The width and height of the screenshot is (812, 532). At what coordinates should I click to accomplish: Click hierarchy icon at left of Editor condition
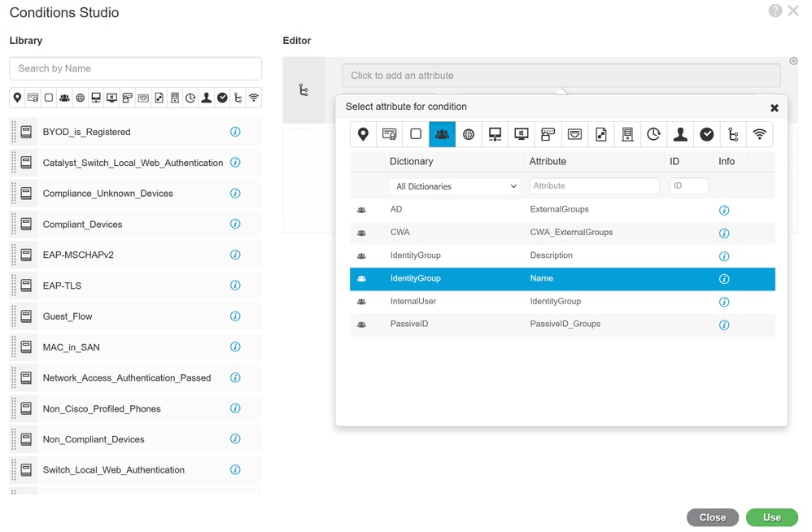tap(303, 90)
